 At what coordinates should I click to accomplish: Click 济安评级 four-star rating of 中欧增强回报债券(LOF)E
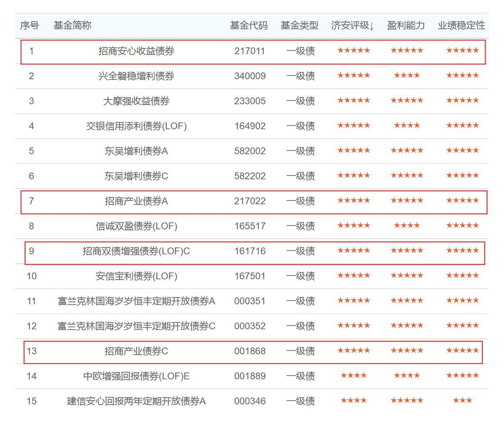[x=353, y=375]
